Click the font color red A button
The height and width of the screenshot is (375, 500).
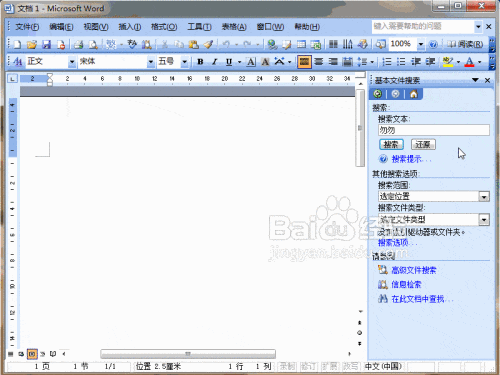(469, 62)
